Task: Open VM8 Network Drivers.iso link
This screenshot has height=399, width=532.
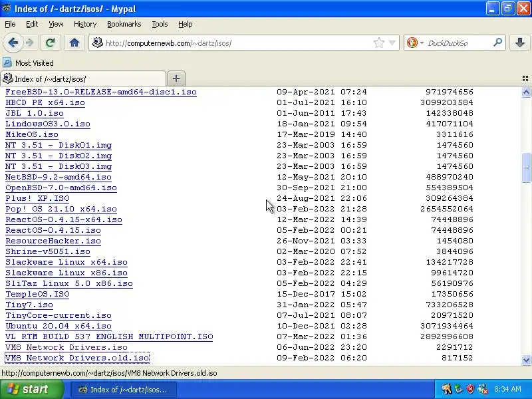Action: click(x=66, y=347)
